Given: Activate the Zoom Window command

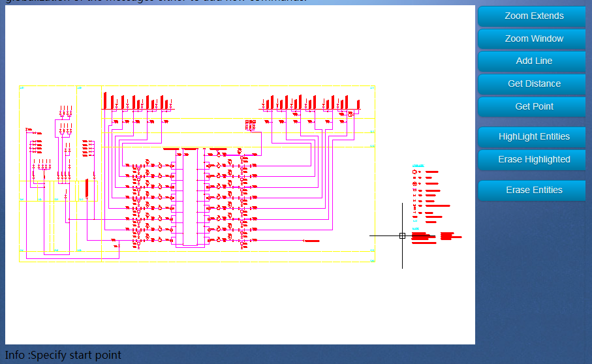Looking at the screenshot, I should tap(533, 39).
